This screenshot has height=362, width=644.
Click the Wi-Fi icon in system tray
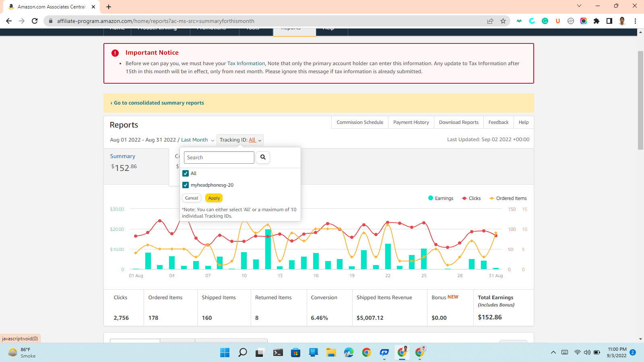[x=577, y=352]
